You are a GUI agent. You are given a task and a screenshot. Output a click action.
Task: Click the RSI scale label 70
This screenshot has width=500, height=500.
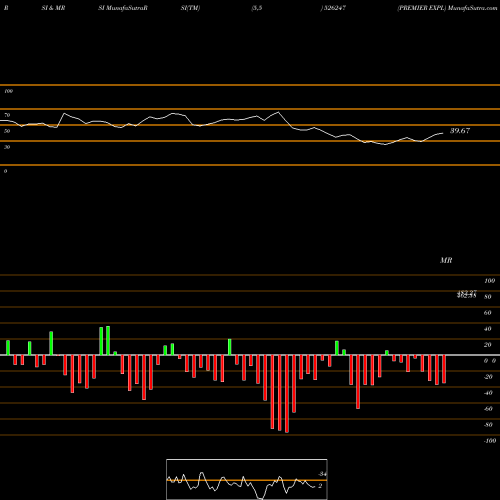click(x=7, y=115)
